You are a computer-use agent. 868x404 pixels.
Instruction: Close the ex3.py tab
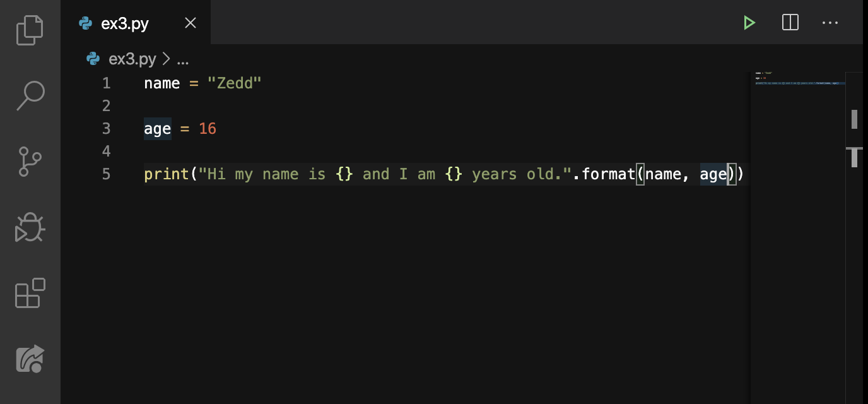tap(191, 23)
